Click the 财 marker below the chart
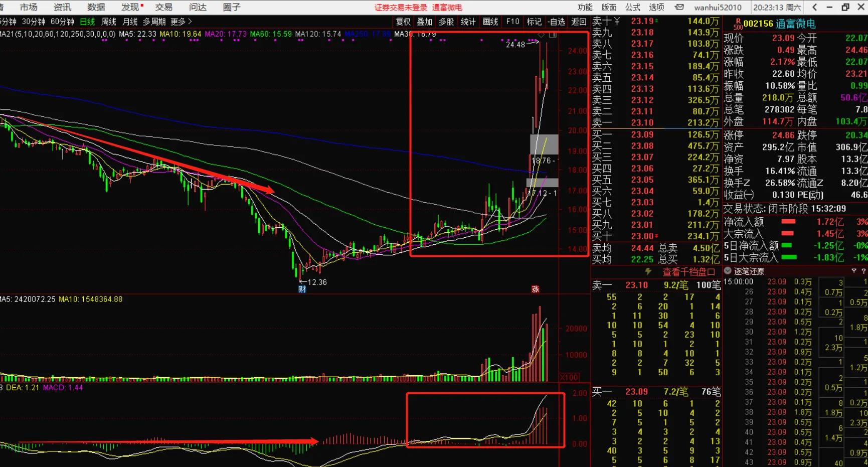The image size is (868, 467). click(302, 289)
